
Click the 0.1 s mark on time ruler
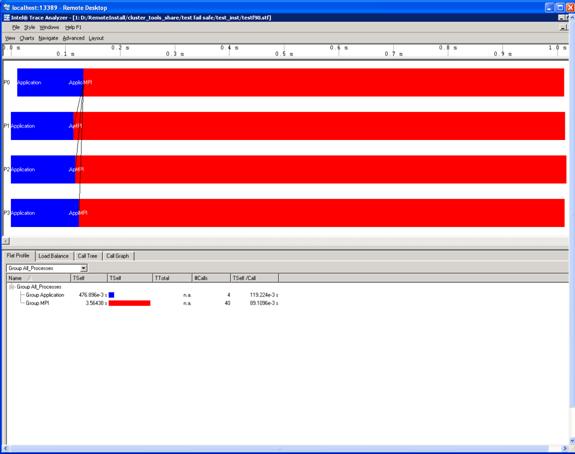(x=66, y=54)
